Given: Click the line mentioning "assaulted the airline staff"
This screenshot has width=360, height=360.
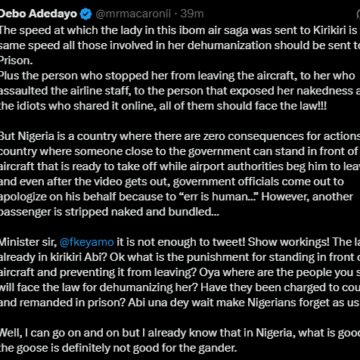Looking at the screenshot, I should (180, 91).
